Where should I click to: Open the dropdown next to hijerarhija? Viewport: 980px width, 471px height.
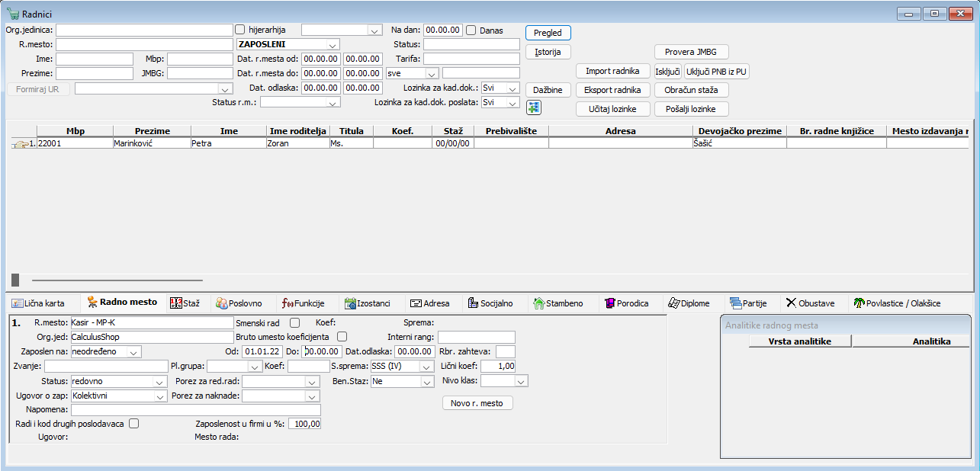click(x=374, y=30)
